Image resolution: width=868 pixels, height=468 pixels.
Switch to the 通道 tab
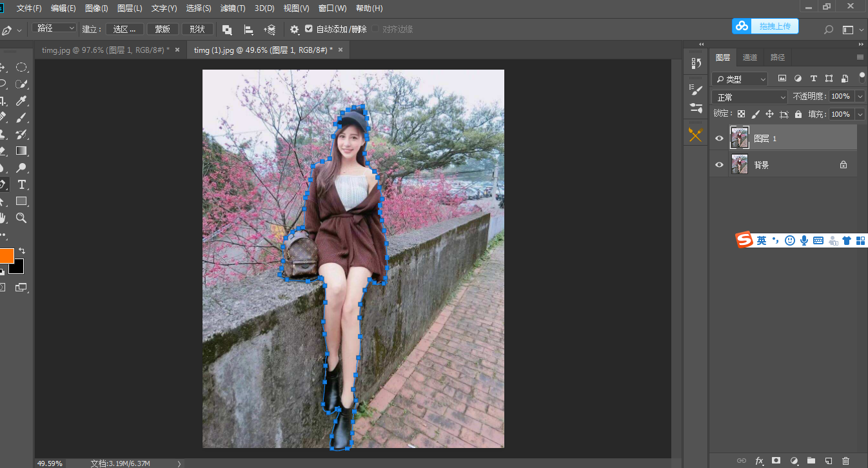[x=750, y=57]
